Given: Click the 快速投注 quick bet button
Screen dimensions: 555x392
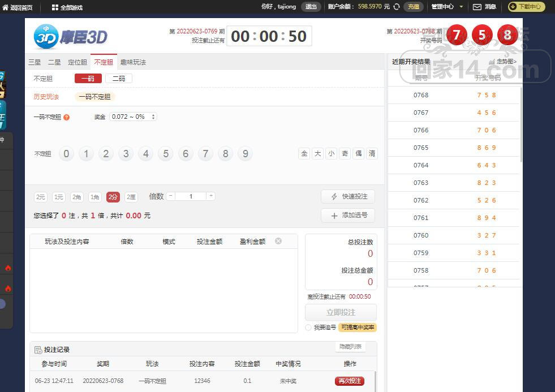Looking at the screenshot, I should pos(348,197).
